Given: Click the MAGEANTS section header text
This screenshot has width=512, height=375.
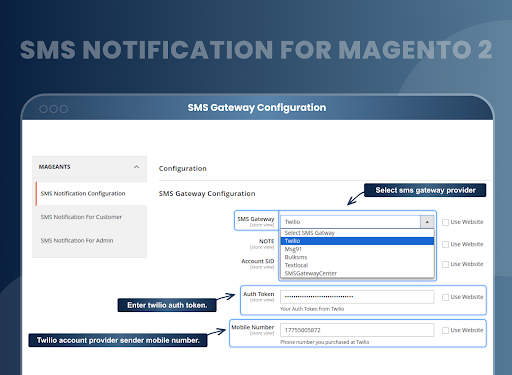Looking at the screenshot, I should click(55, 167).
